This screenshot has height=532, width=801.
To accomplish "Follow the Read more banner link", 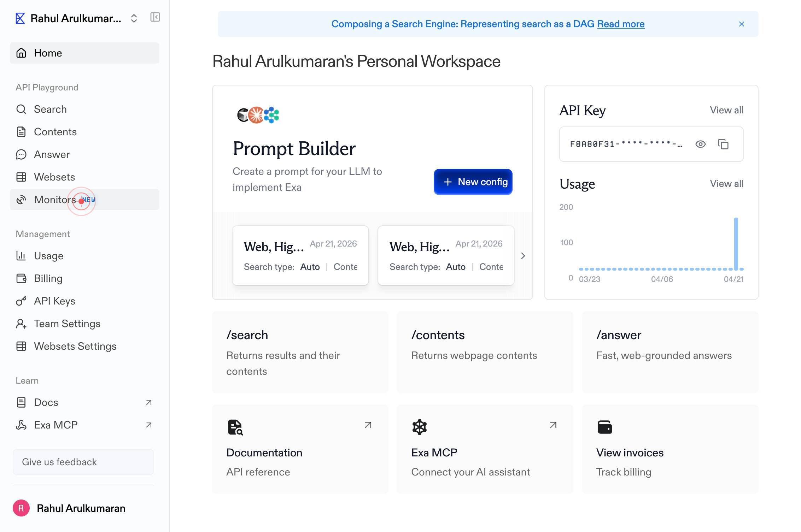I will click(x=621, y=24).
